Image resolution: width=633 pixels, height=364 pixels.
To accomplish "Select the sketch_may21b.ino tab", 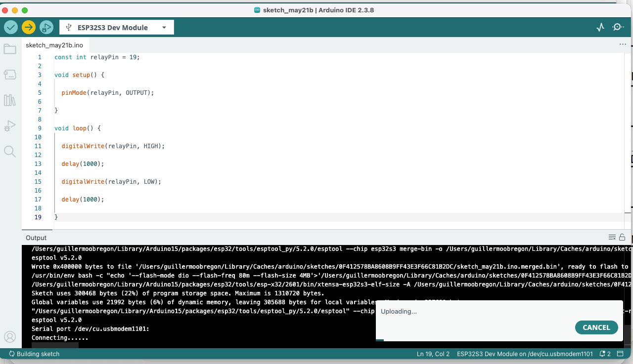I will [54, 45].
